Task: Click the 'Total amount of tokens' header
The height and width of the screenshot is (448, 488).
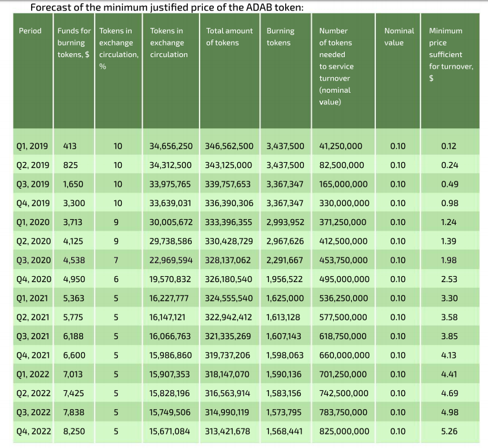Action: point(229,37)
